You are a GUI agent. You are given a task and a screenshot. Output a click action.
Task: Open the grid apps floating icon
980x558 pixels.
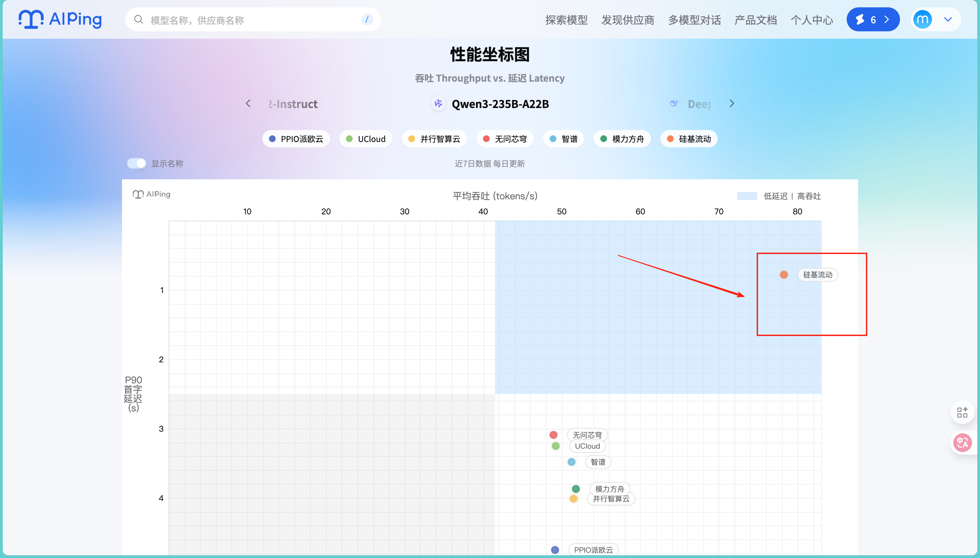point(962,412)
